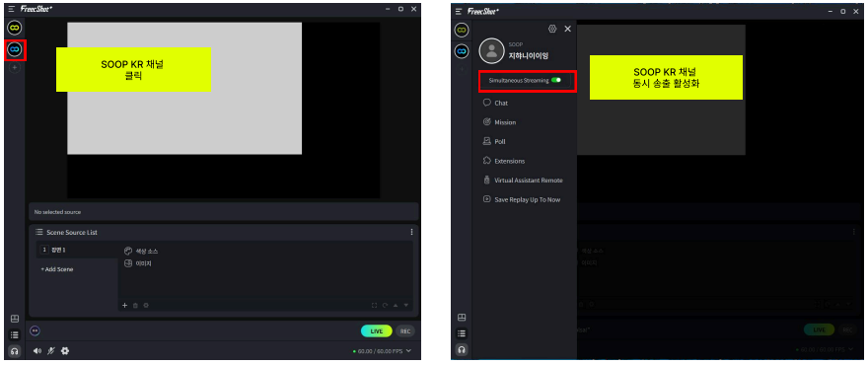Open source settings gear below the source list
Image resolution: width=868 pixels, height=365 pixels.
tap(146, 305)
